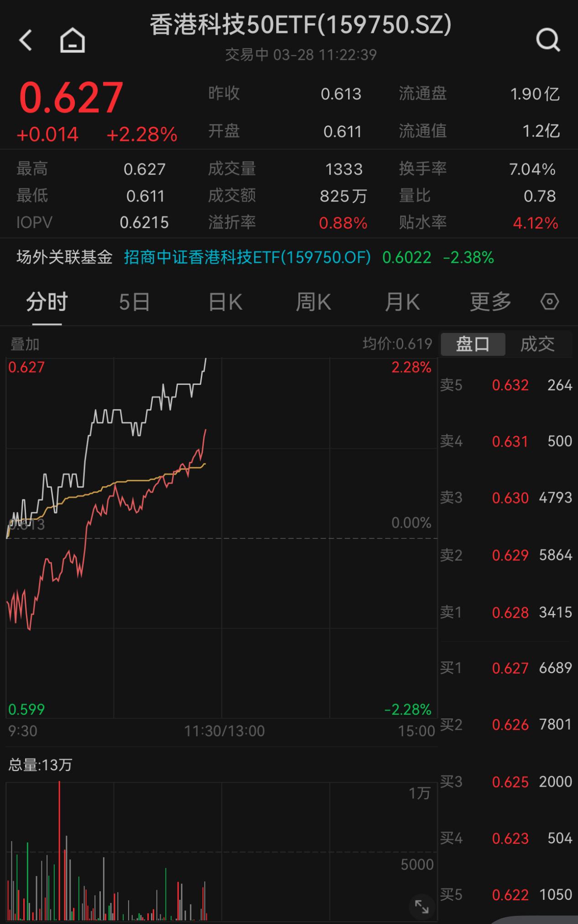Select the 盘口 order book toggle
The image size is (578, 924).
pos(473,344)
